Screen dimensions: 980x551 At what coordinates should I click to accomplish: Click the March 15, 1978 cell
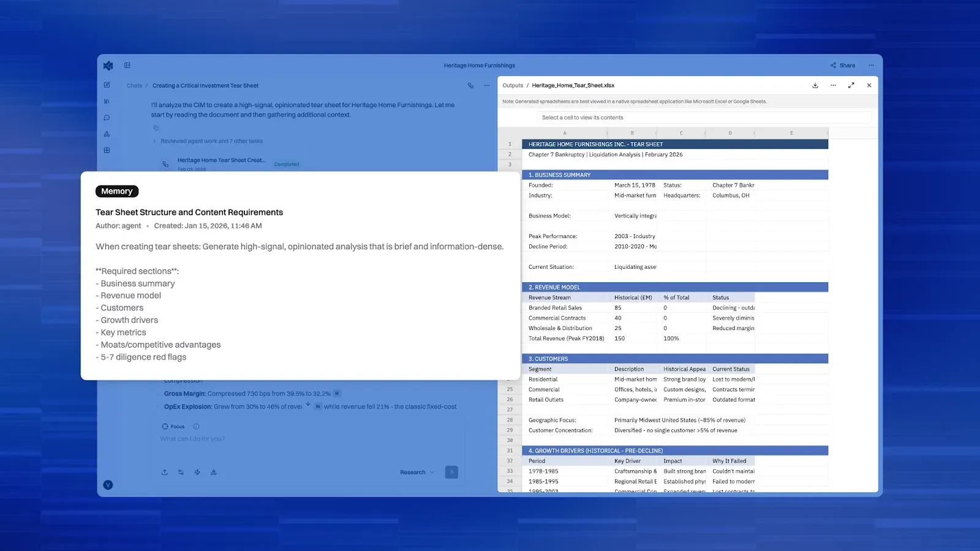click(633, 186)
